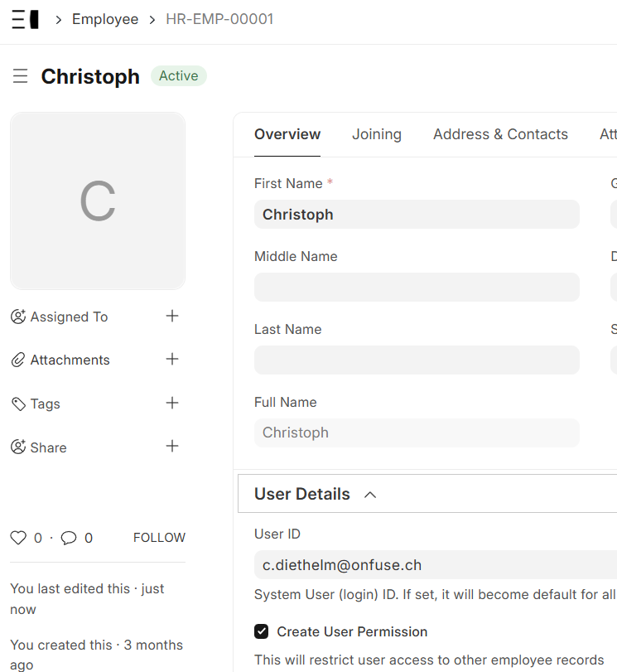617x672 pixels.
Task: Click the employee avatar placeholder image
Action: 98,201
